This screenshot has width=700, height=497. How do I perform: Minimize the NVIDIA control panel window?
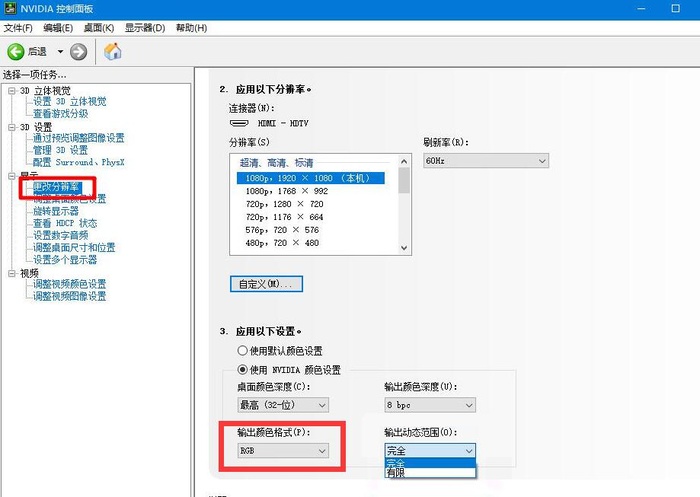pos(642,8)
